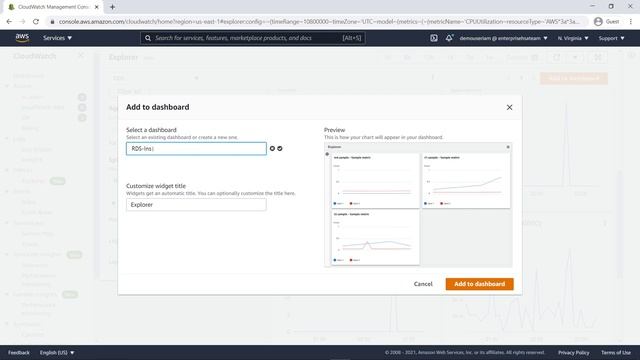Image resolution: width=640 pixels, height=360 pixels.
Task: Close the Add to dashboard dialog
Action: (x=509, y=107)
